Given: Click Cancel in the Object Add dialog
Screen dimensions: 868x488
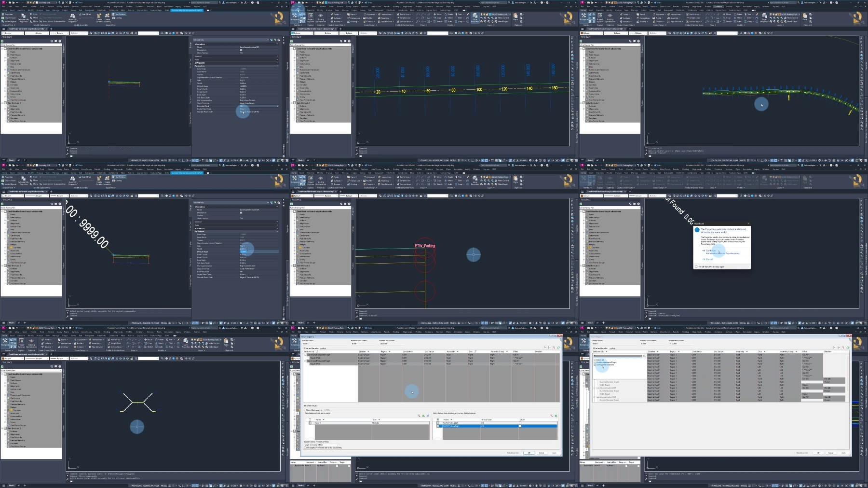Looking at the screenshot, I should click(709, 259).
